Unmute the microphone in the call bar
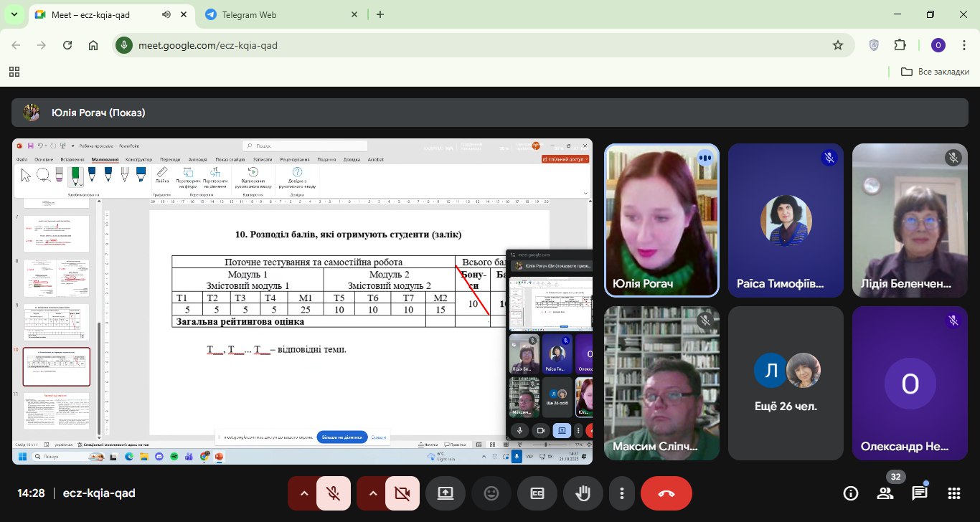Screen dimensions: 980x522 click(333, 493)
